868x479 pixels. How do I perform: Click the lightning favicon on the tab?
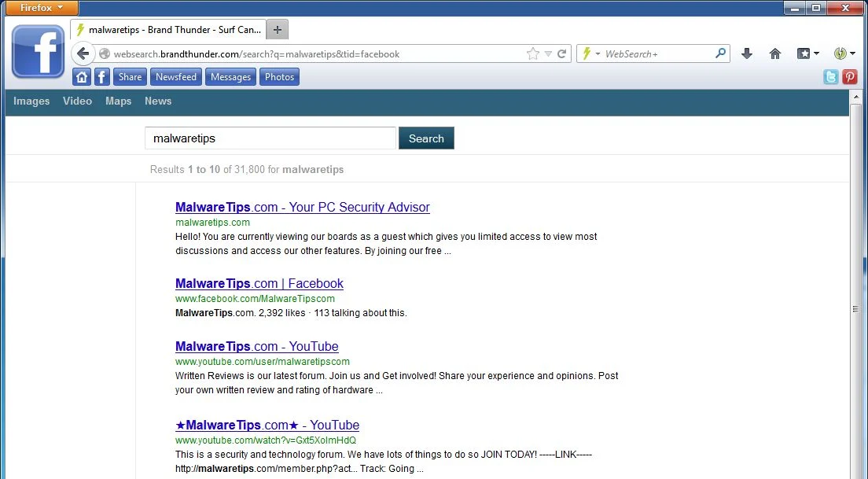click(x=80, y=30)
